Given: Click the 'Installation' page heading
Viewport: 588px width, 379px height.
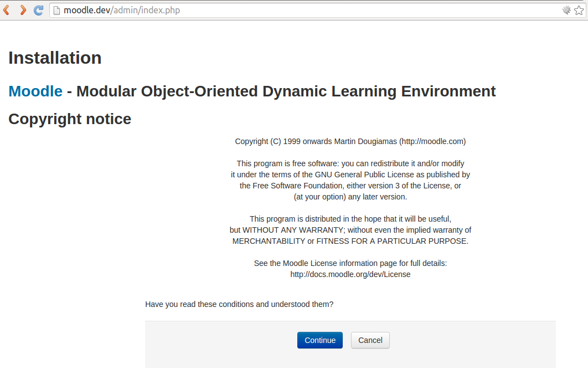Looking at the screenshot, I should [55, 58].
